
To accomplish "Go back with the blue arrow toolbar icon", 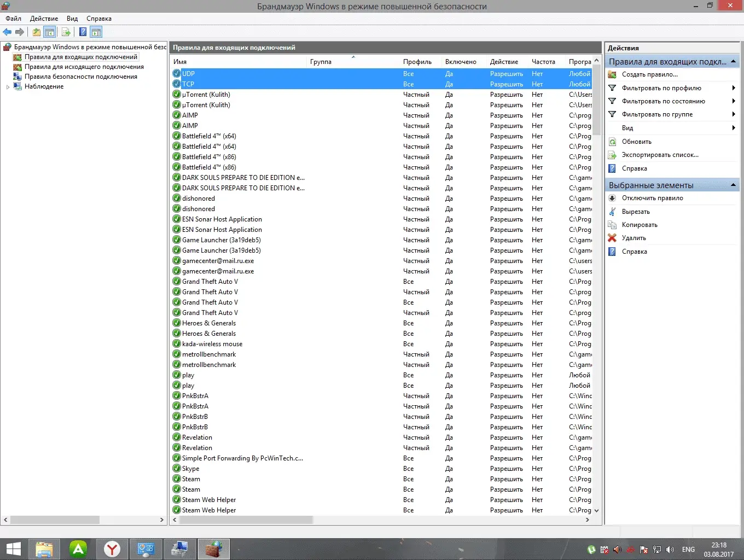I will (7, 32).
